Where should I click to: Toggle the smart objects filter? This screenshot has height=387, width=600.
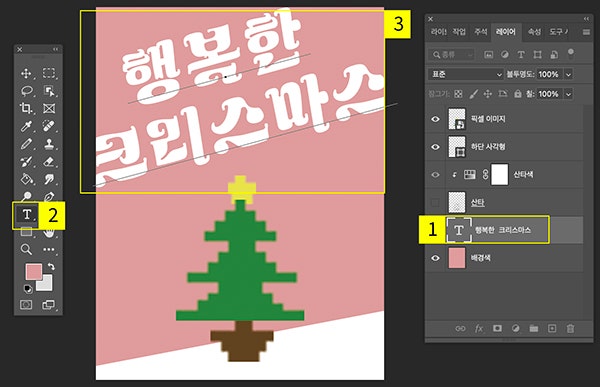point(554,55)
